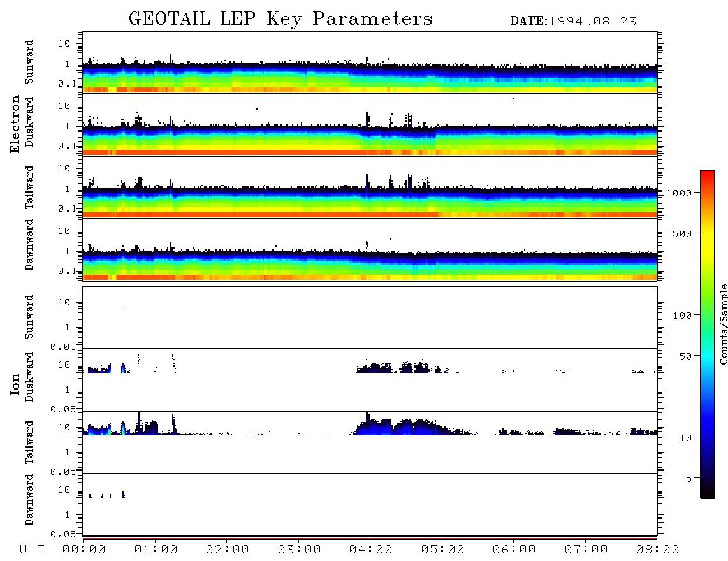Image resolution: width=728 pixels, height=561 pixels.
Task: Select the "05:00" time tick label
Action: tap(442, 550)
